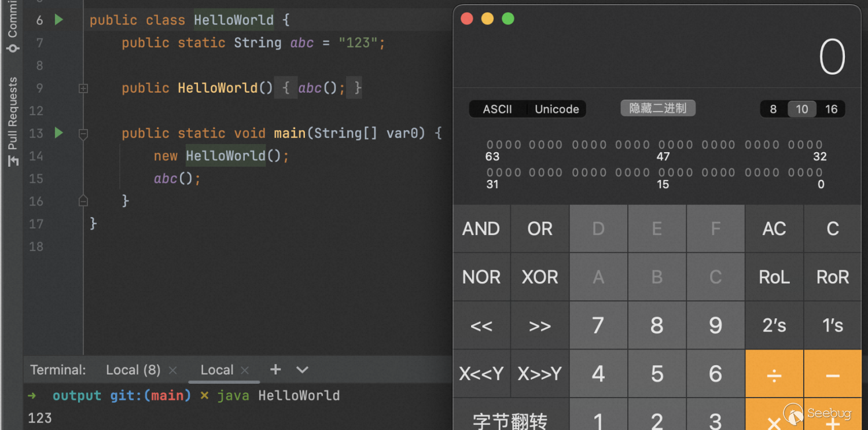The width and height of the screenshot is (868, 430).
Task: Click the collapsed '{ abc(); }' body on line 9
Action: pos(318,88)
